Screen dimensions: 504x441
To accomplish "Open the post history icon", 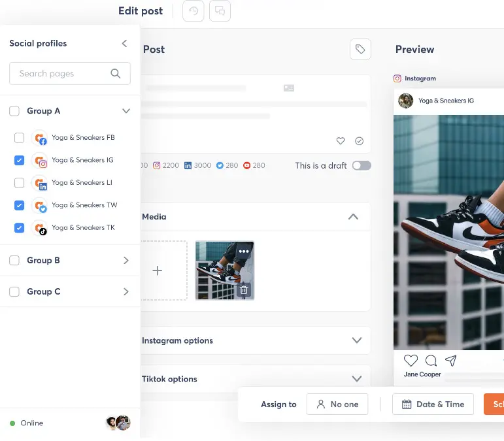I will (193, 11).
